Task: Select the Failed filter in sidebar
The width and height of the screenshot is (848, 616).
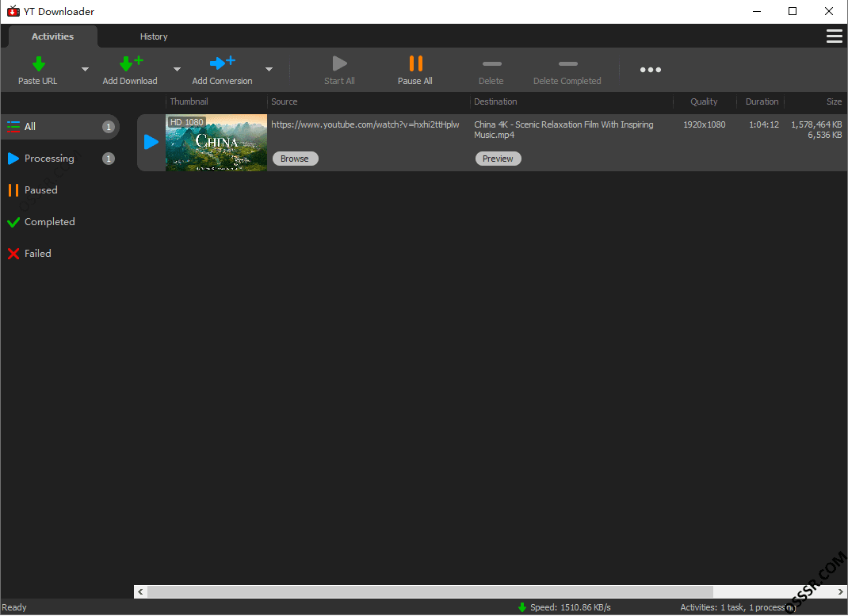Action: pos(60,254)
